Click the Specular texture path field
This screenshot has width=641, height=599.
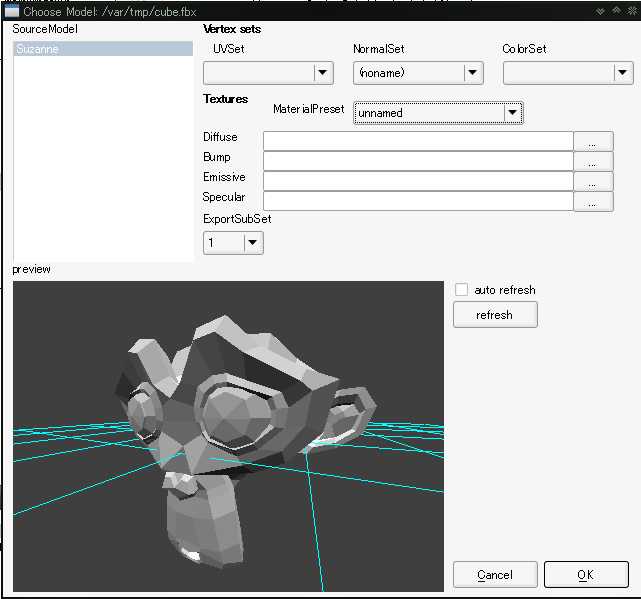tap(418, 201)
